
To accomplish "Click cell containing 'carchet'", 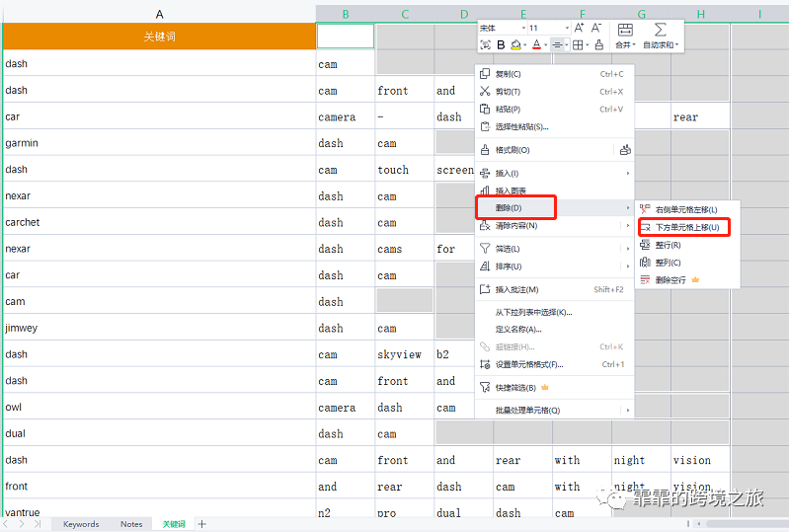I will 159,222.
